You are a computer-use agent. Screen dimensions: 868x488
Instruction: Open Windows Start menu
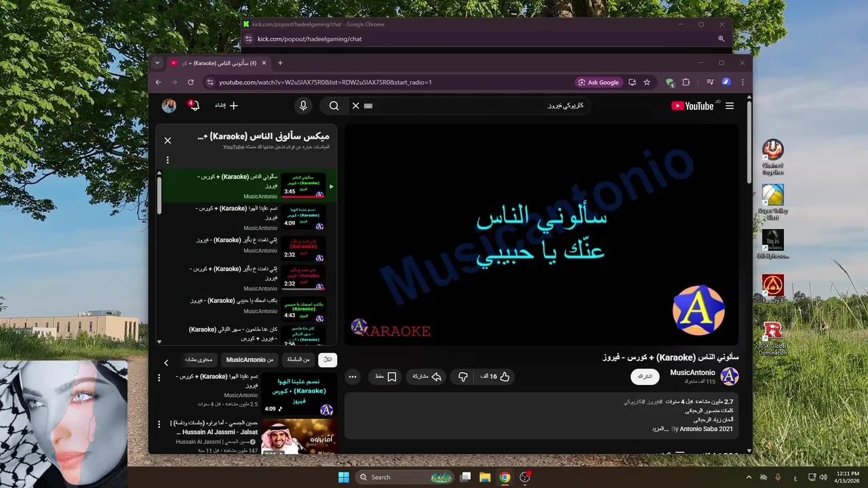(344, 477)
